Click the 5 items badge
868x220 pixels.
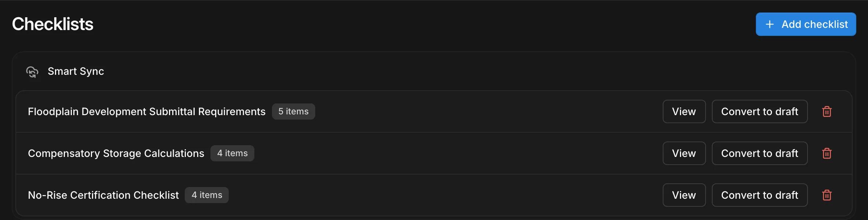[x=293, y=111]
